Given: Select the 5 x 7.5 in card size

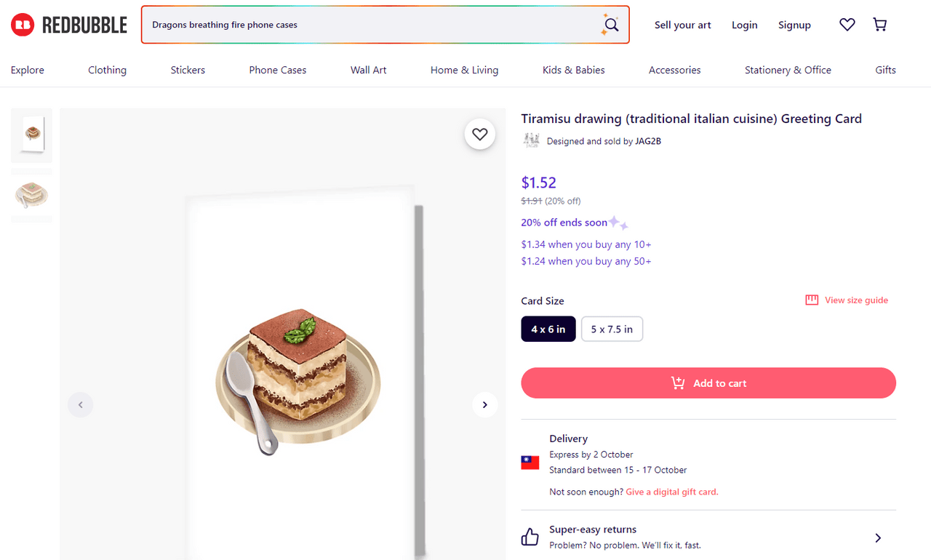Looking at the screenshot, I should pos(612,329).
